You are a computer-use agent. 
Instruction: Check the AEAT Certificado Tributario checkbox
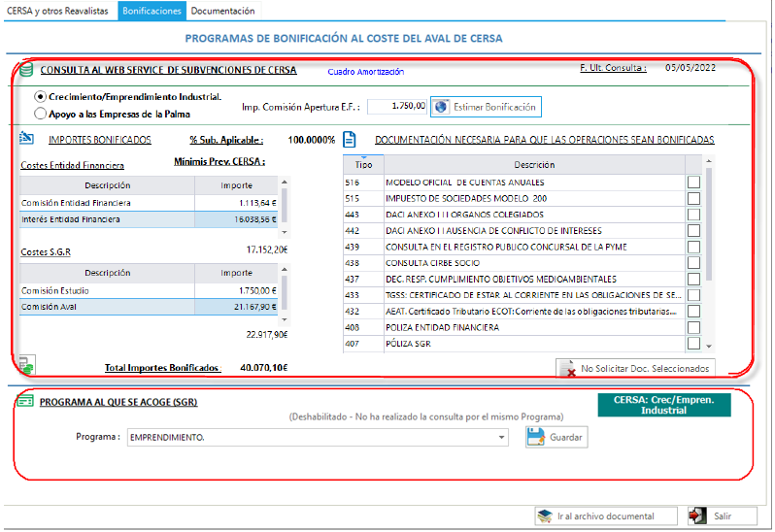694,312
